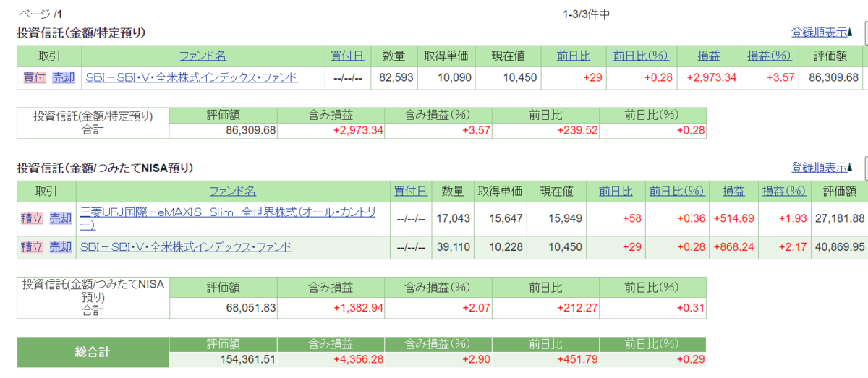Click 投資信託(金額/つみたてNISA預り) section heading
Screen dimensions: 868x378
coord(106,168)
